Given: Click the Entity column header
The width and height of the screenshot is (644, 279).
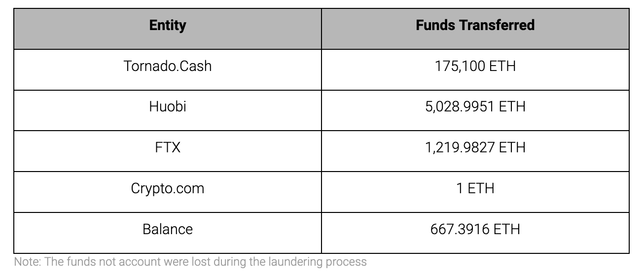Looking at the screenshot, I should (x=168, y=29).
